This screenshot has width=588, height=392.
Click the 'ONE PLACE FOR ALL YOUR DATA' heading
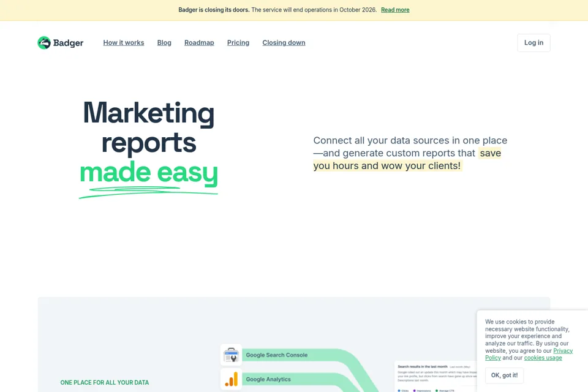pos(105,383)
